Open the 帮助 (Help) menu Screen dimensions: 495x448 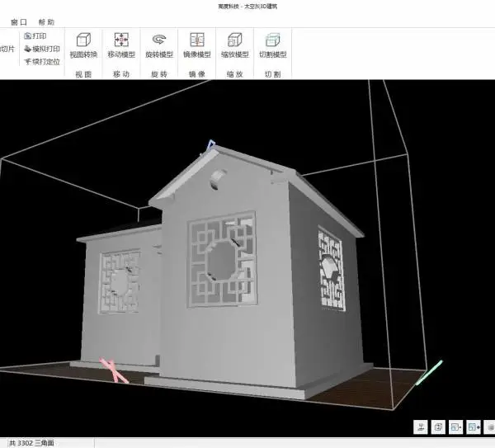point(46,22)
